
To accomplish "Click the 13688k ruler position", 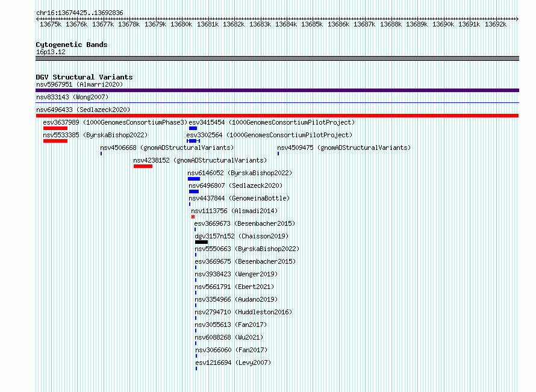I will [x=391, y=24].
